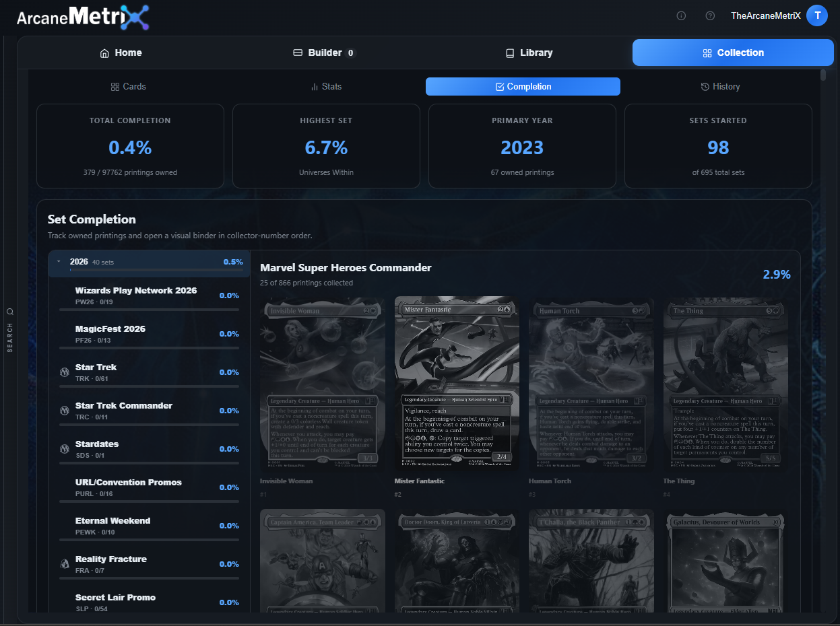Open the Human Torch card thumbnail
This screenshot has width=840, height=626.
point(591,384)
